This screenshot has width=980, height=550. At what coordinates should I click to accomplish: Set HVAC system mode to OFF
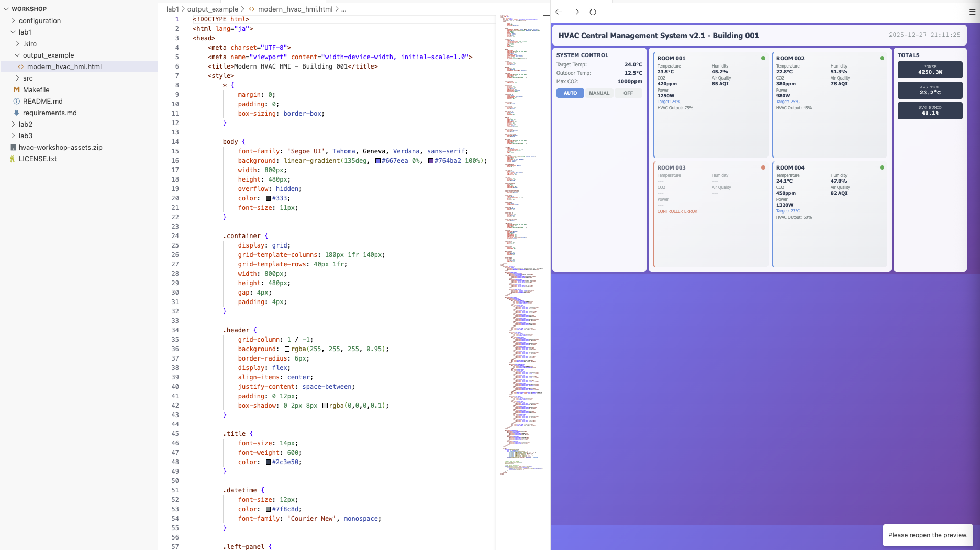[x=628, y=93]
